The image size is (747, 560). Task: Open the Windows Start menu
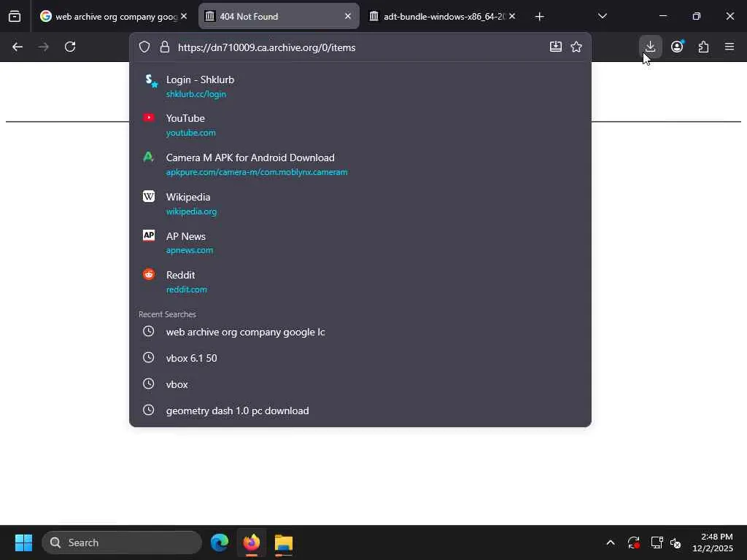(23, 542)
